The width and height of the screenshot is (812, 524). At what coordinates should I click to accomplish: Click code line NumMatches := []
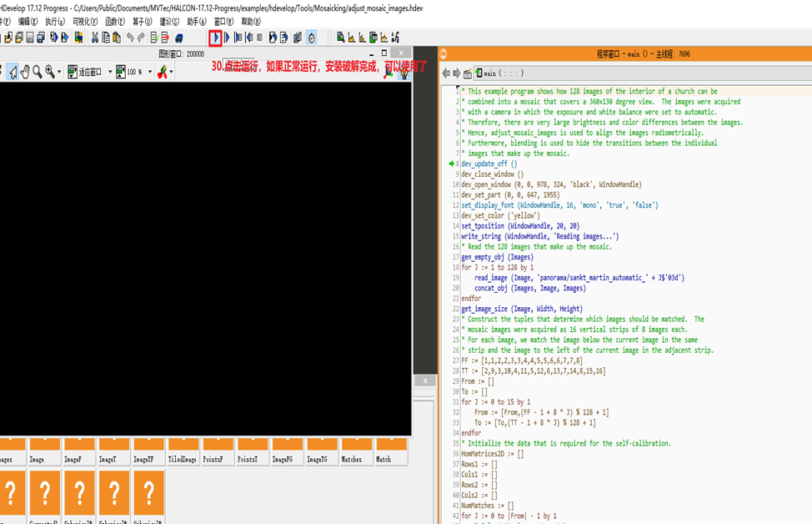pos(488,506)
